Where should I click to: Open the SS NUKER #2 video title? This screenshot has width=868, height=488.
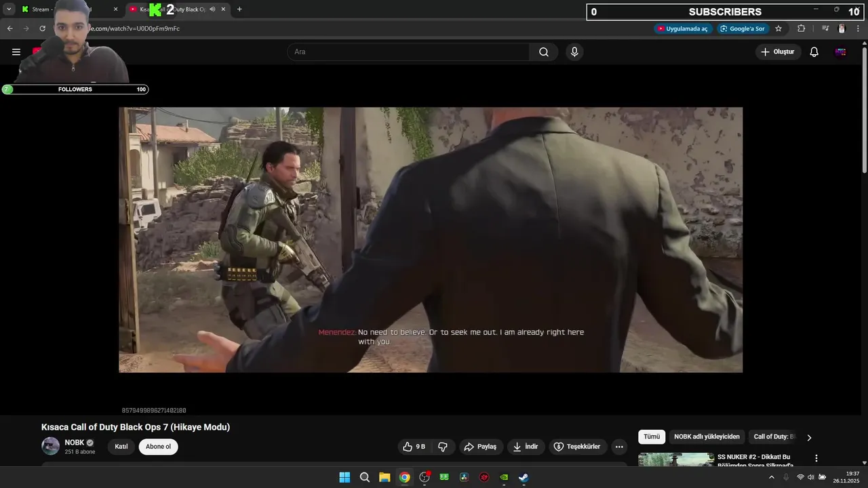pos(755,460)
